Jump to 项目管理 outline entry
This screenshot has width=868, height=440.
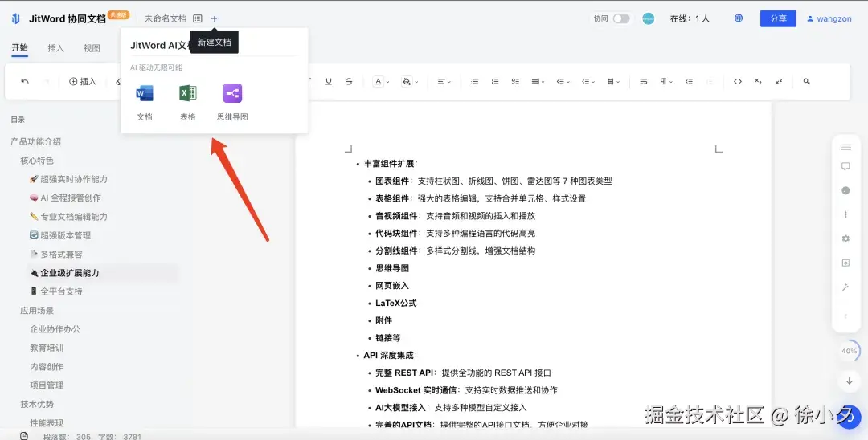(x=47, y=385)
